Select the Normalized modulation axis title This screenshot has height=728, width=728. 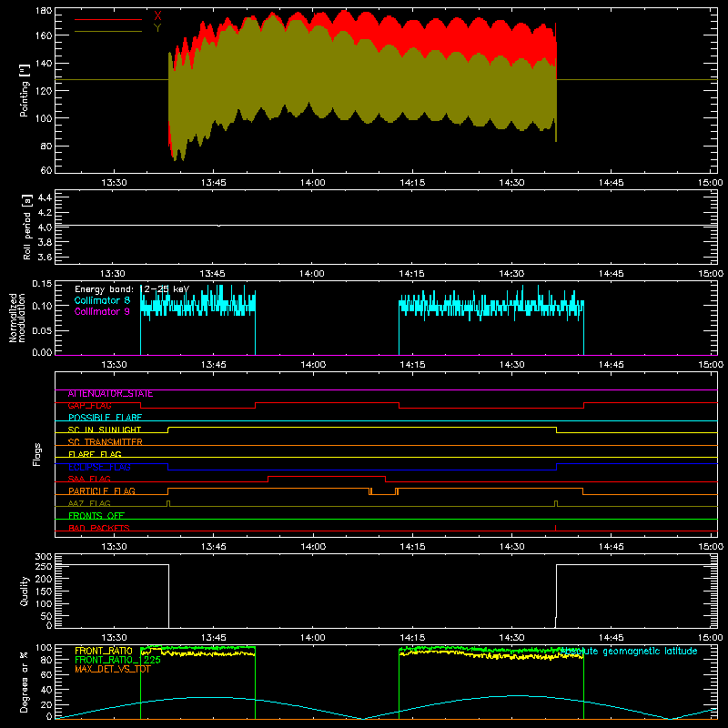(16, 318)
